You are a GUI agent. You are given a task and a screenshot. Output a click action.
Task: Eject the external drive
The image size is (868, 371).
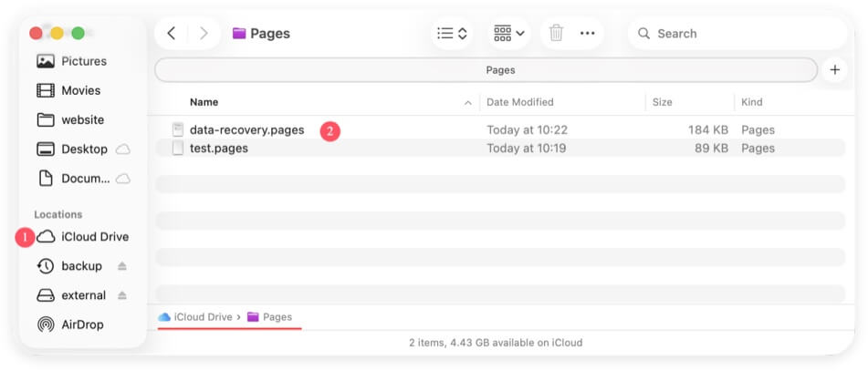pos(122,295)
